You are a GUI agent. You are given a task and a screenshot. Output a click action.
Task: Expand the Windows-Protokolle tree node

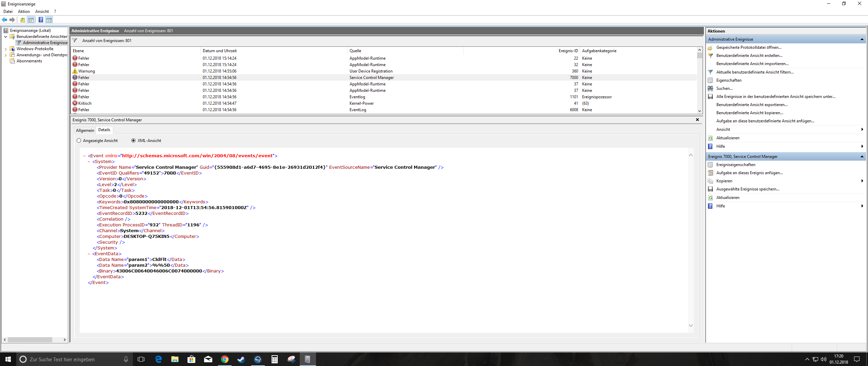click(x=5, y=49)
